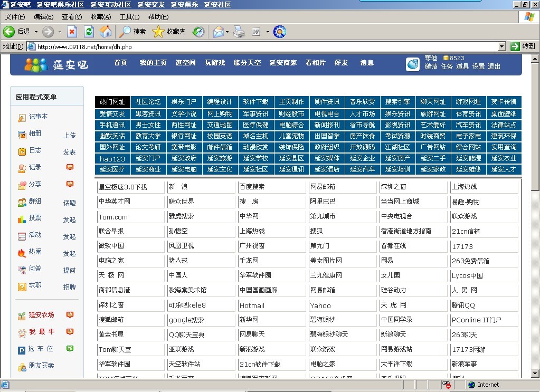Open the 百度搜索 site link
Image resolution: width=540 pixels, height=392 pixels.
pyautogui.click(x=252, y=187)
